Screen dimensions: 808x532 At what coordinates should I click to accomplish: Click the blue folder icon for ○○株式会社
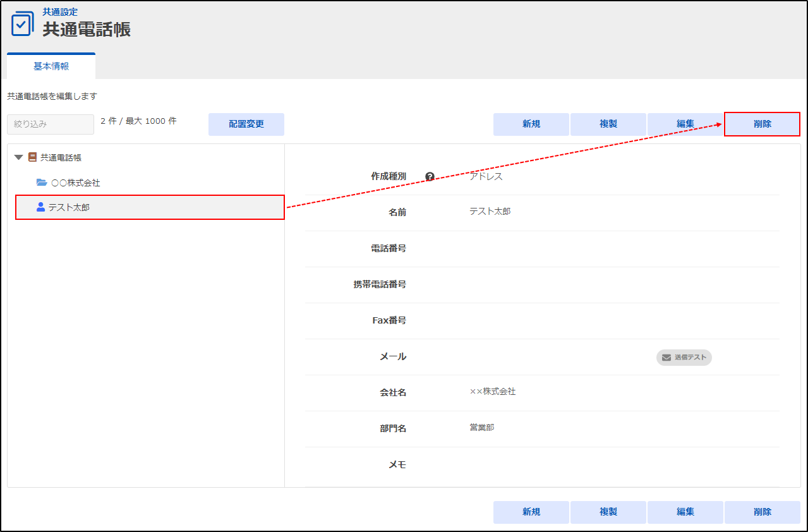tap(42, 183)
